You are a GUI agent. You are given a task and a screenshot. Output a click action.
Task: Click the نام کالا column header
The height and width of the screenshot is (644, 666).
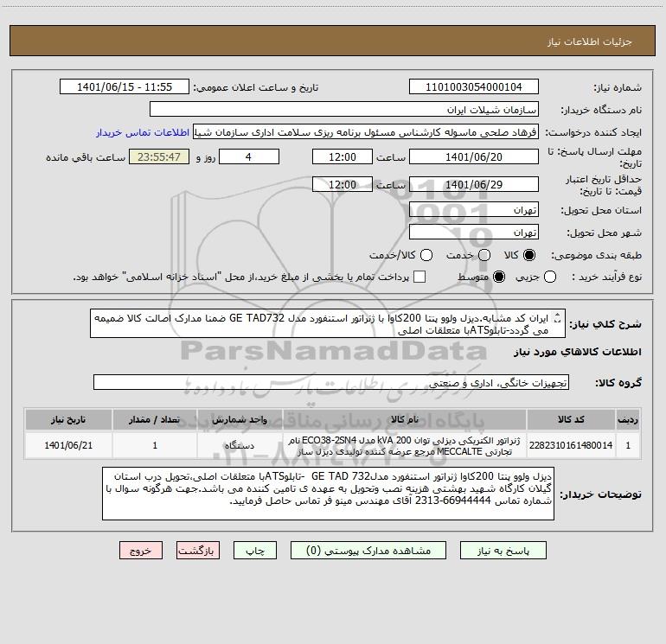click(405, 419)
